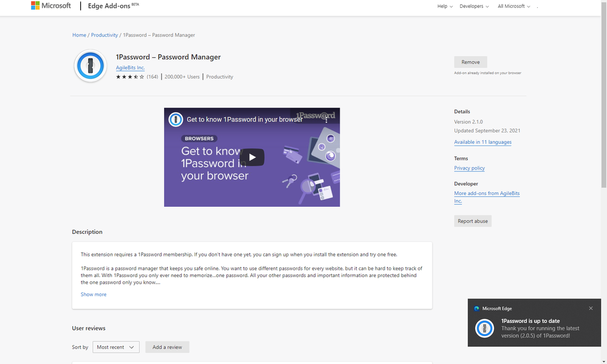Open the Sort by Most recent dropdown
This screenshot has width=607, height=364.
[115, 347]
